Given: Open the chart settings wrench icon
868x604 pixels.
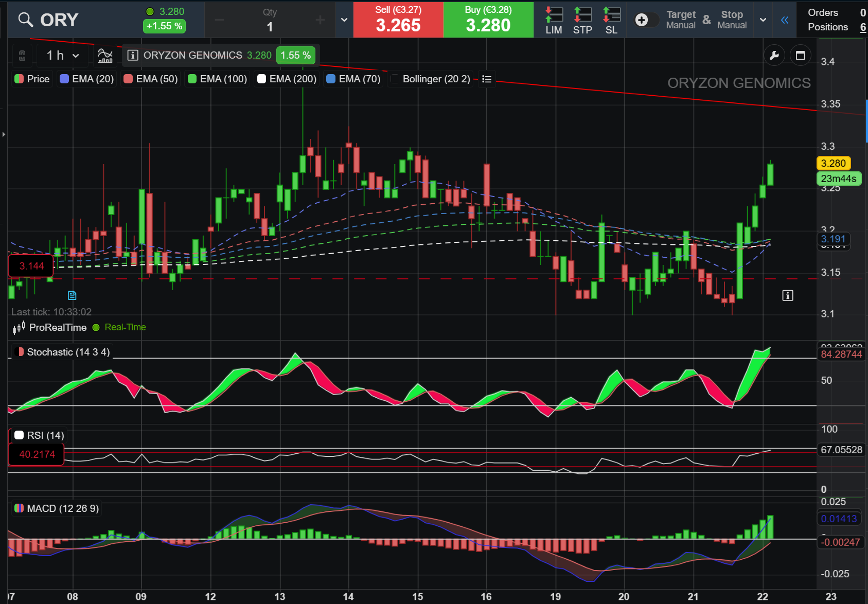Looking at the screenshot, I should coord(774,55).
